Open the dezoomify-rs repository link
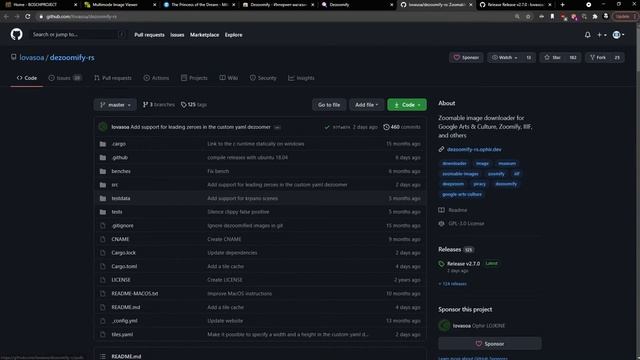Screen dimensions: 640x360 click(x=72, y=58)
